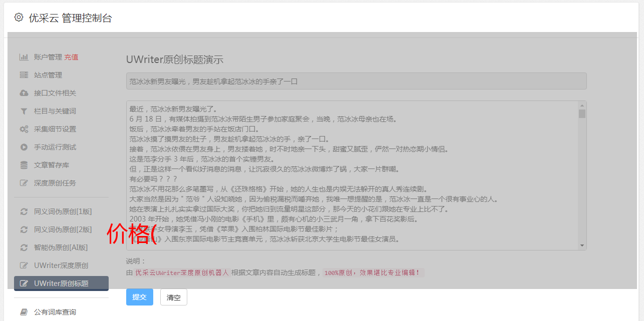The width and height of the screenshot is (644, 321).
Task: Click the refresh icon for 同义词伪原创[2版]
Action: click(x=24, y=229)
